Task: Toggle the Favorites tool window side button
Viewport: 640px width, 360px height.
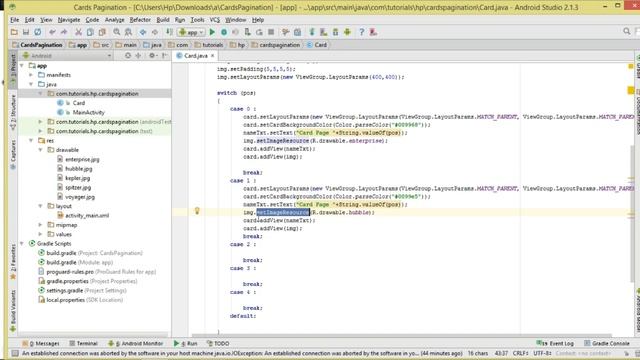Action: (13, 262)
